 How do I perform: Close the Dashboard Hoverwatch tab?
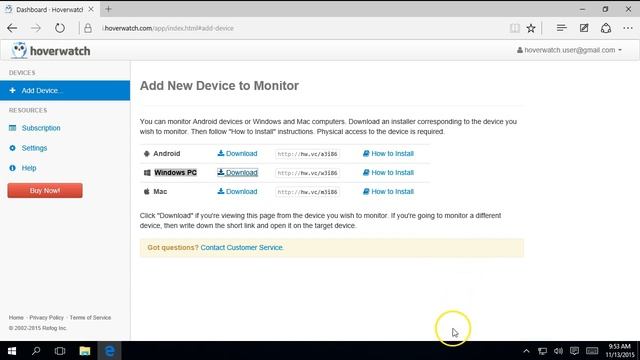pos(91,9)
